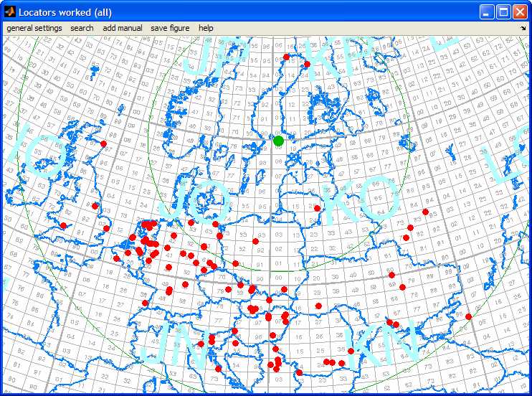The width and height of the screenshot is (532, 396).
Task: Open the help menu
Action: tap(206, 28)
